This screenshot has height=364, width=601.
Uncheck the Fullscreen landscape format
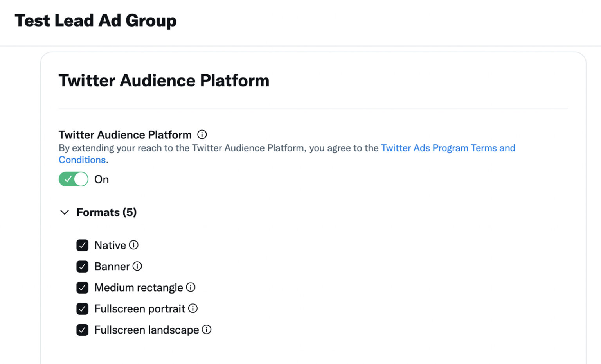[82, 330]
